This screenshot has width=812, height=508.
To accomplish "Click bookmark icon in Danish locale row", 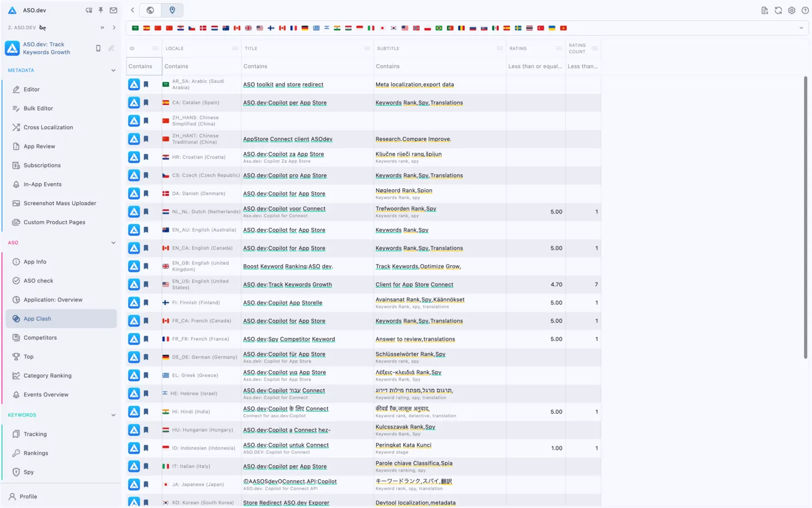I will 146,193.
